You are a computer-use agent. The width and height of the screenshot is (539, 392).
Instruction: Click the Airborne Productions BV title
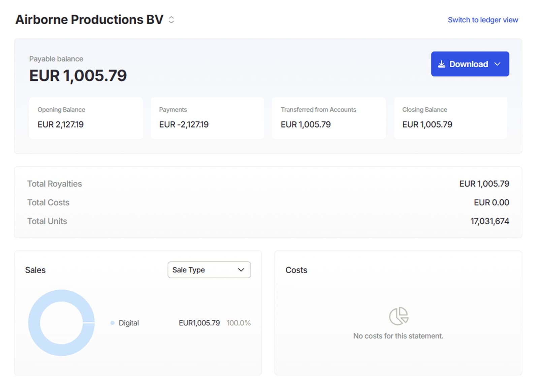click(89, 20)
